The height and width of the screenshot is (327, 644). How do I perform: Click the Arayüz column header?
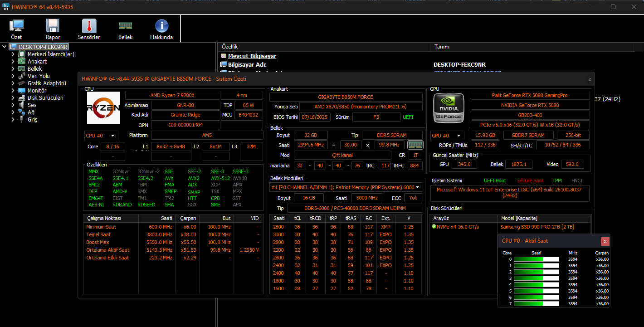[x=463, y=218]
